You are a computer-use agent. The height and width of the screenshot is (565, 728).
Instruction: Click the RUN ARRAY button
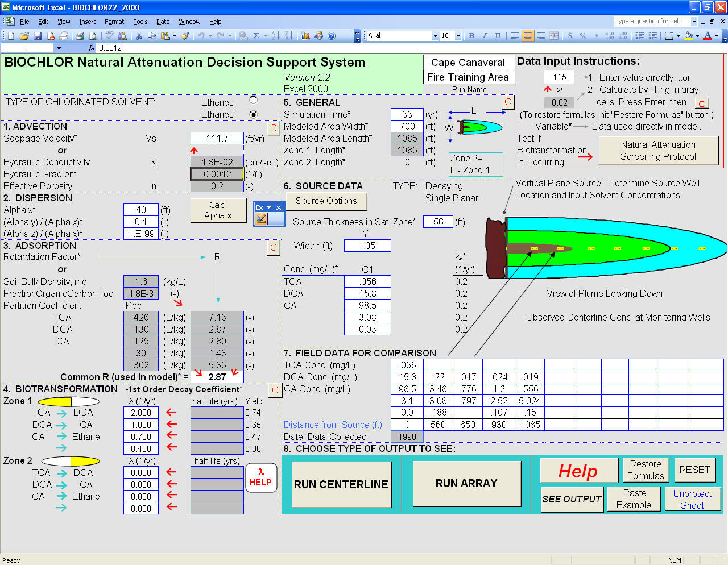pos(466,483)
